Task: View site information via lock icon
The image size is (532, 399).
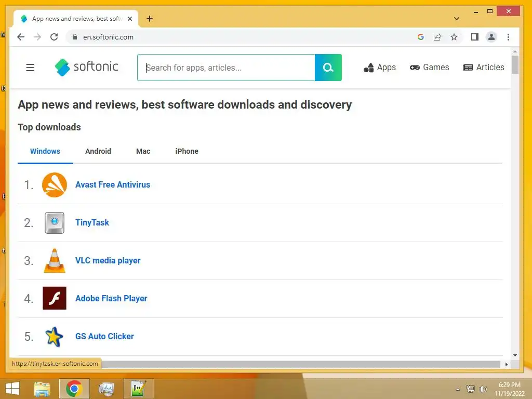Action: coord(75,37)
